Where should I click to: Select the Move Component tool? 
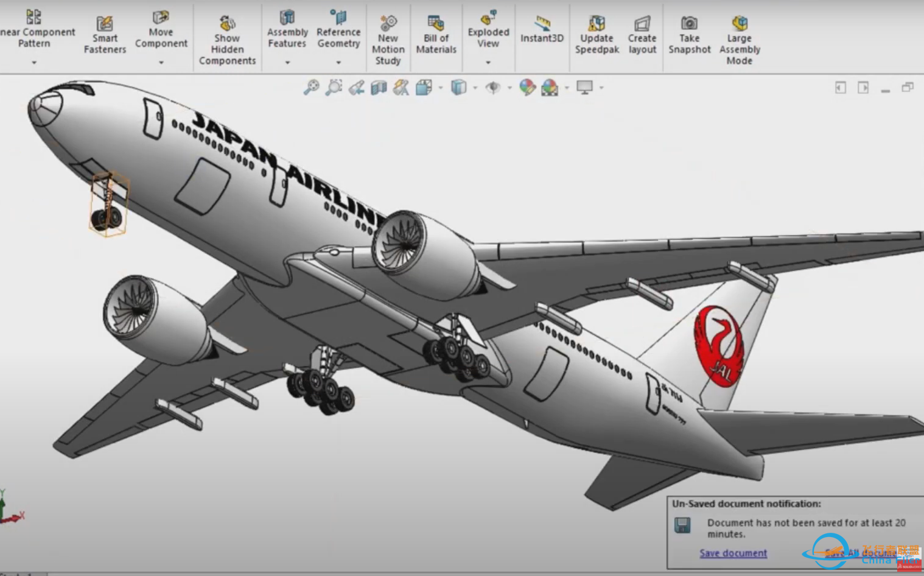coord(161,29)
